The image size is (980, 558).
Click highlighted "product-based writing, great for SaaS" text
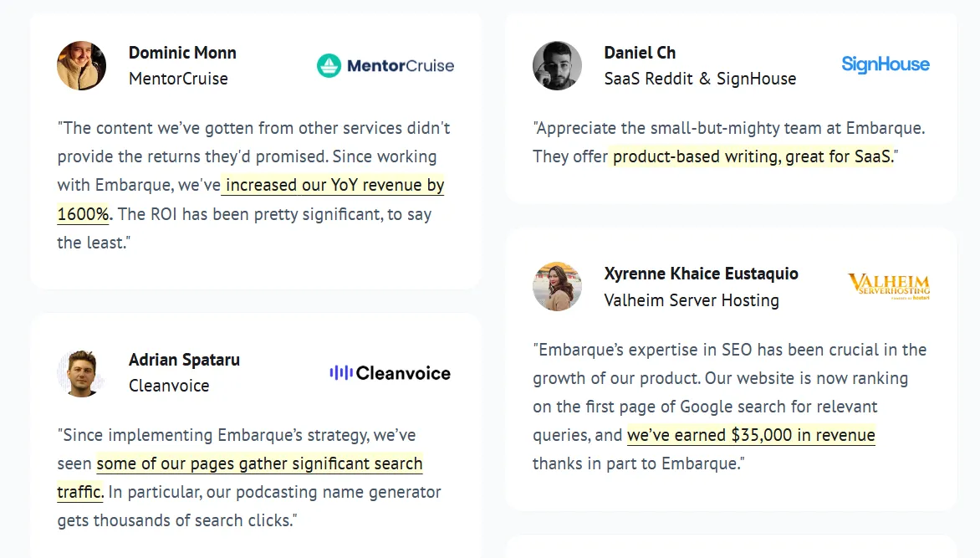point(753,156)
